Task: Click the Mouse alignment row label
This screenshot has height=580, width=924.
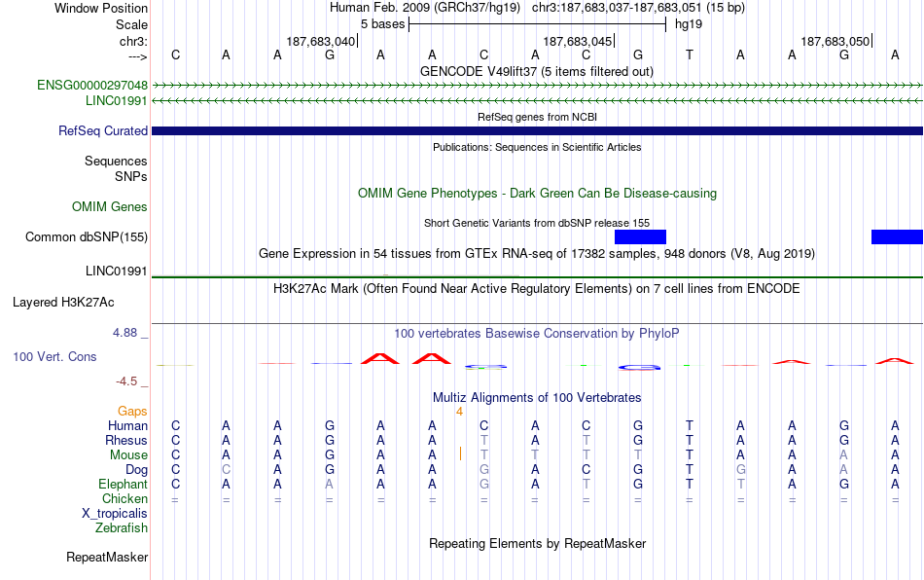Action: tap(128, 455)
